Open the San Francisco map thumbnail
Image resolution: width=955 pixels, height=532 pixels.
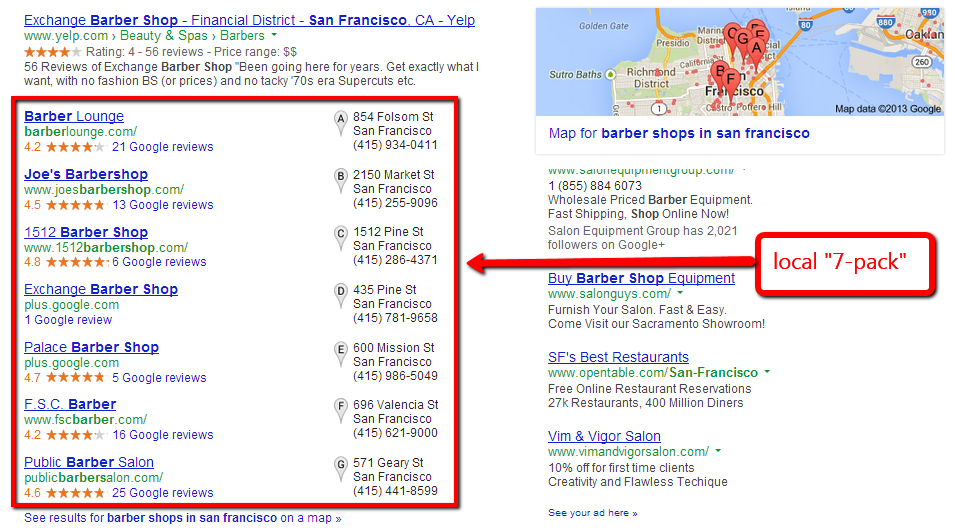tap(739, 62)
